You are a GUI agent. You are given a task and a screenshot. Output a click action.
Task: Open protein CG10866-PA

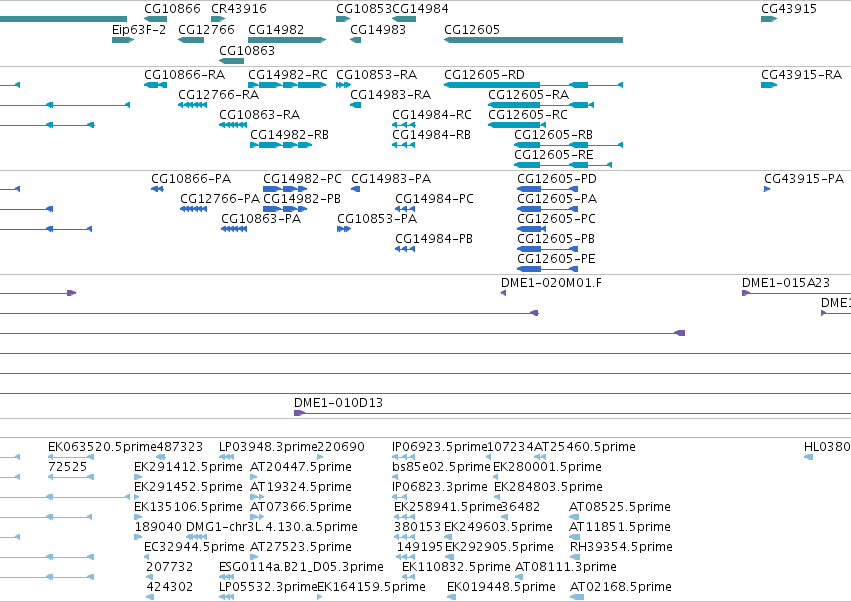click(x=191, y=179)
